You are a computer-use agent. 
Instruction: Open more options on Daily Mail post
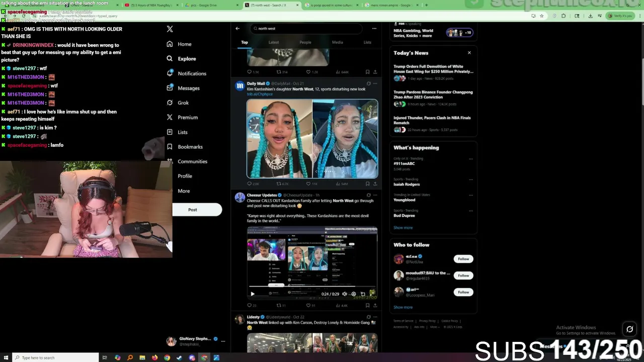375,83
